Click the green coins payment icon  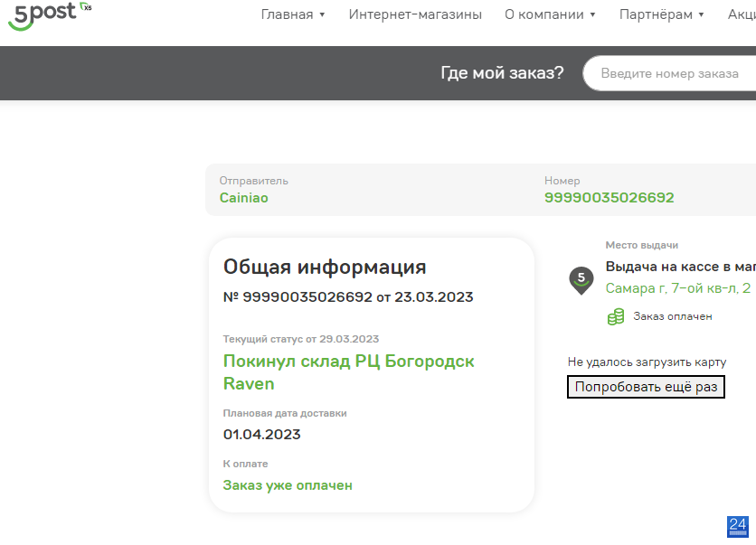pyautogui.click(x=616, y=316)
